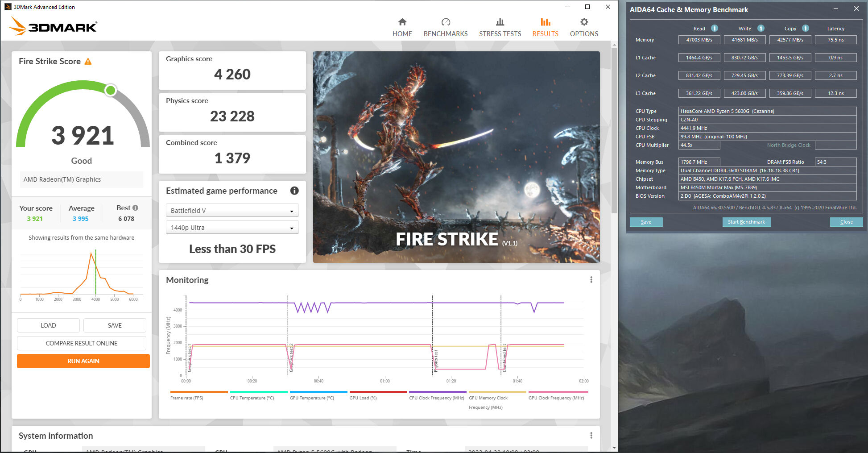Image resolution: width=868 pixels, height=453 pixels.
Task: Click the Fire Strike score gauge
Action: (x=83, y=114)
